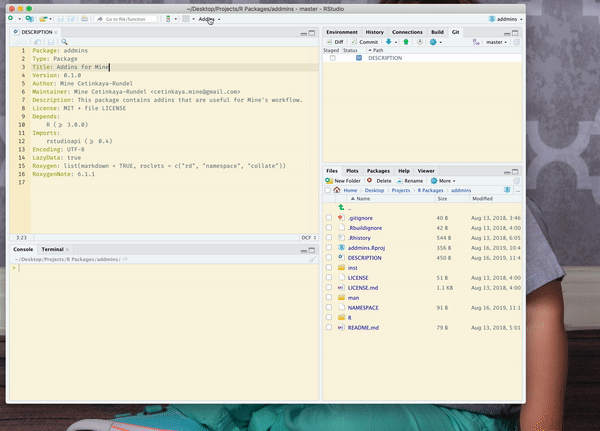This screenshot has height=431, width=600.
Task: Open the man folder
Action: pyautogui.click(x=353, y=297)
